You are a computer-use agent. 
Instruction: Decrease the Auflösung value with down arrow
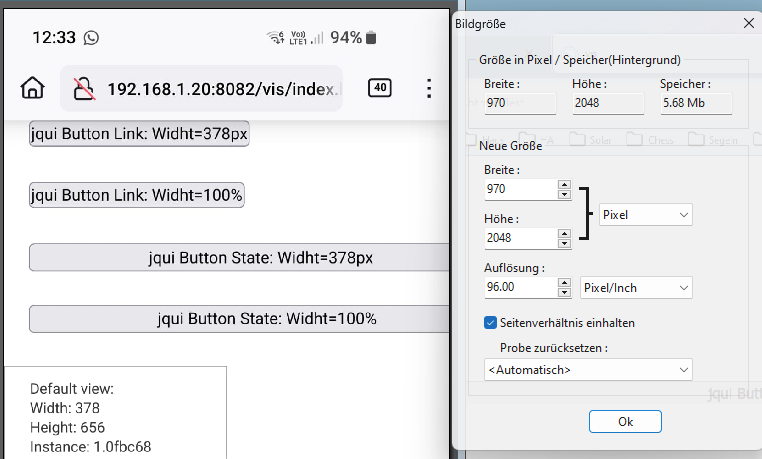point(564,293)
